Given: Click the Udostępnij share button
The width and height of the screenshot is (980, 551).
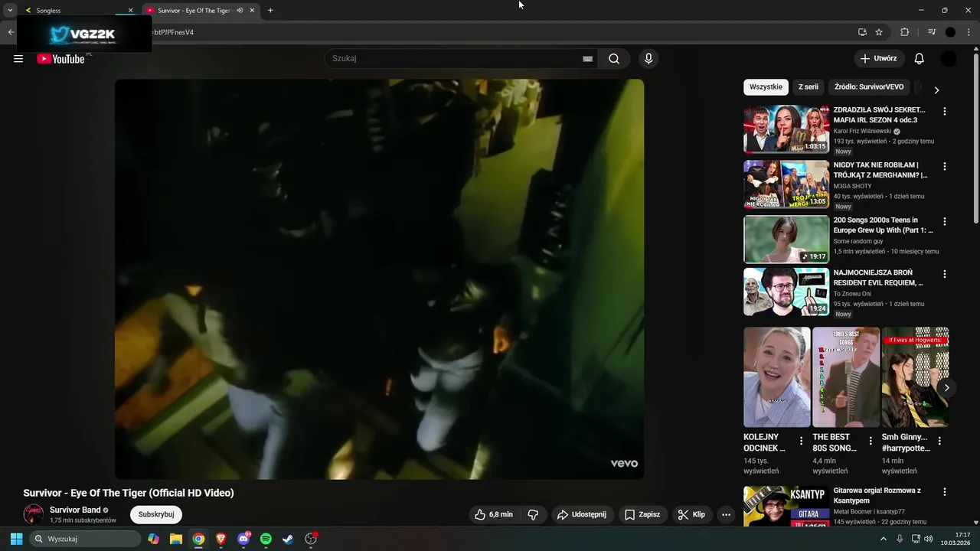Looking at the screenshot, I should coord(581,515).
